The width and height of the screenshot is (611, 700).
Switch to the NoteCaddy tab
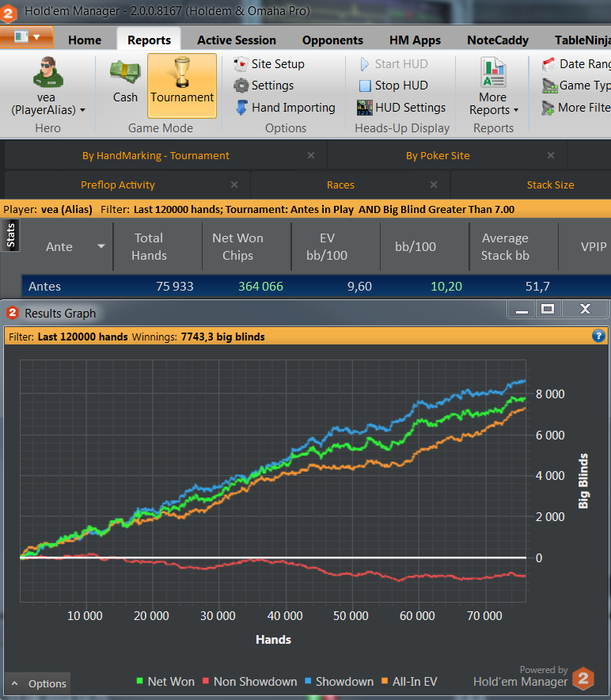tap(498, 40)
